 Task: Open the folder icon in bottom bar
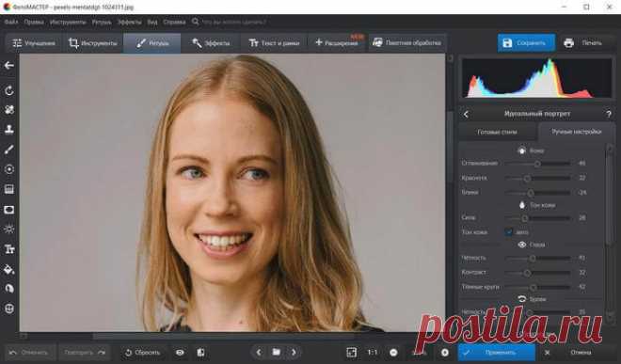277,352
